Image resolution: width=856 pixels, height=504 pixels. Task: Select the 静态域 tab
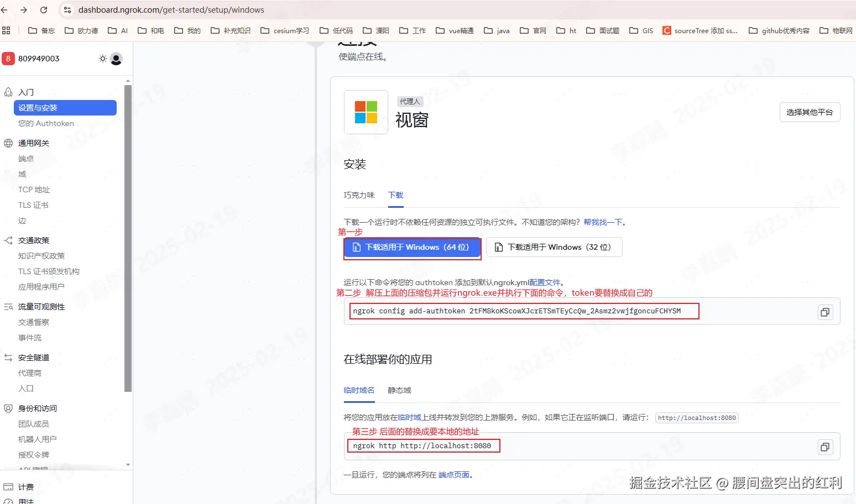pos(399,390)
